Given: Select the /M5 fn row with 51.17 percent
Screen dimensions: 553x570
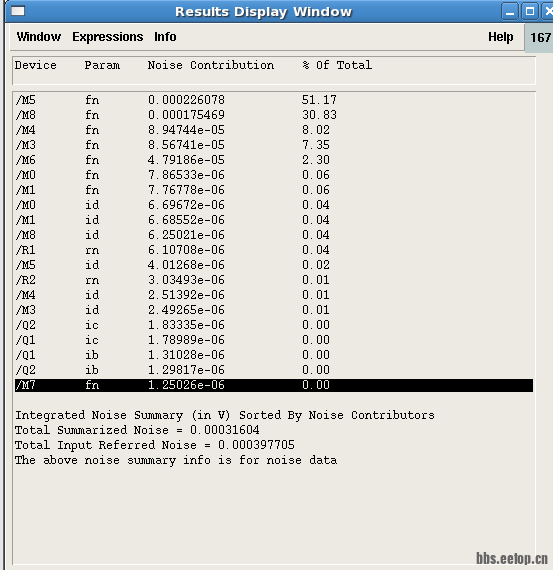Looking at the screenshot, I should point(274,100).
